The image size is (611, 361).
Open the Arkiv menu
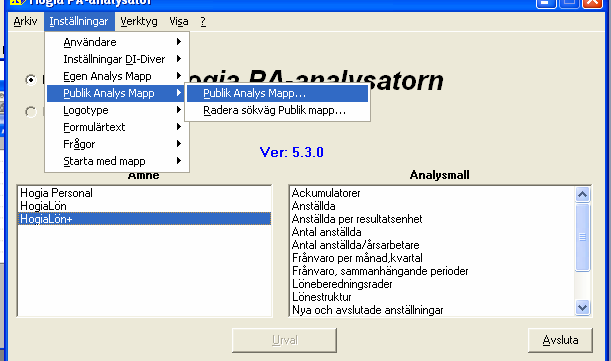pyautogui.click(x=25, y=21)
